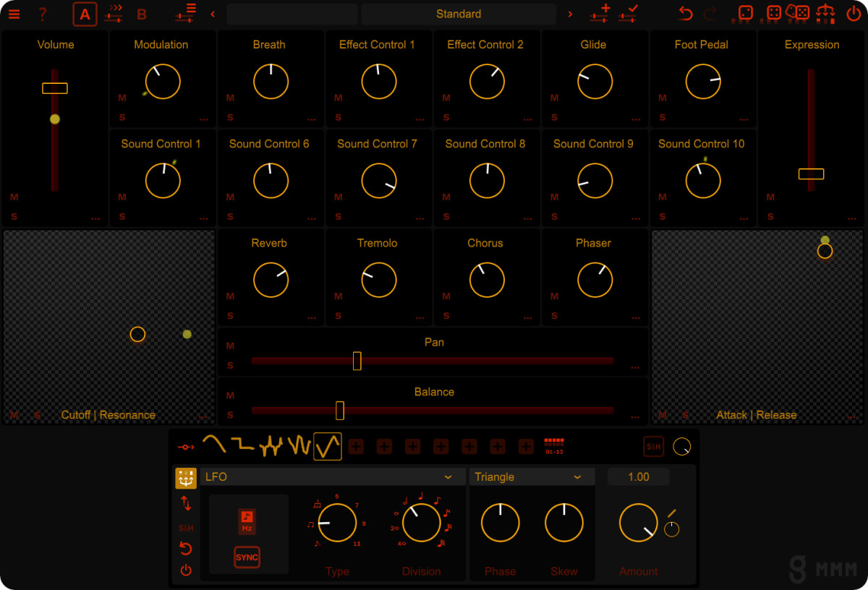Click the Expression slider handle

(811, 174)
